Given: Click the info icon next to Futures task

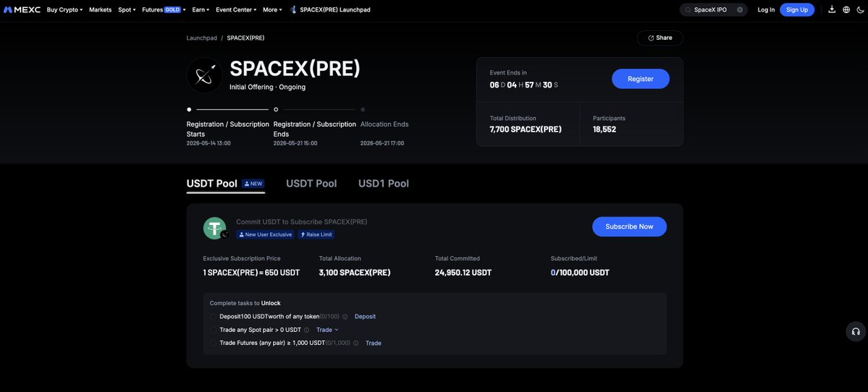Looking at the screenshot, I should tap(356, 344).
